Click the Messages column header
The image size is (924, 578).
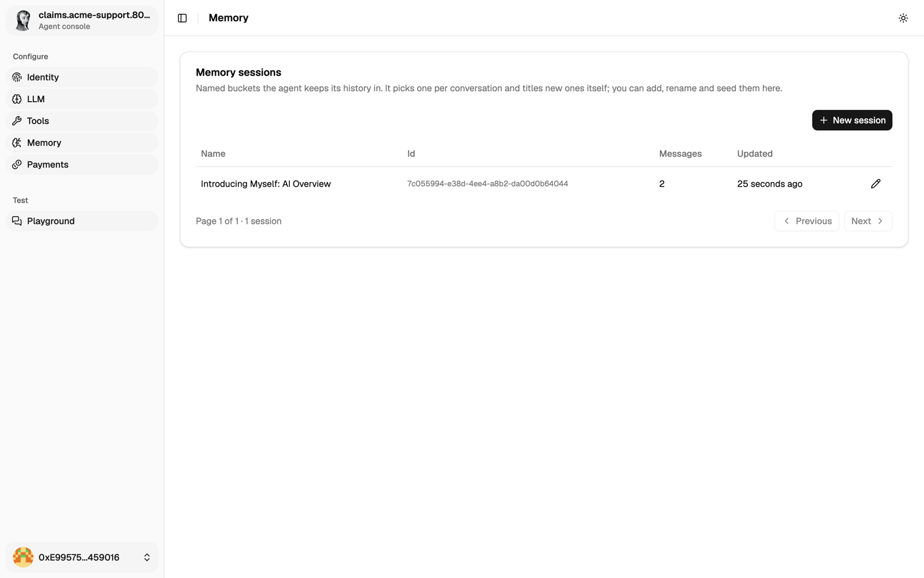click(680, 154)
